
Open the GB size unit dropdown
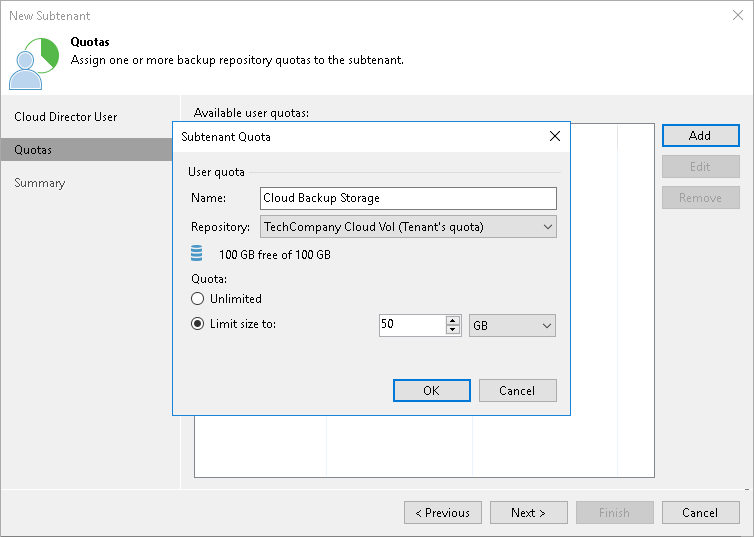pyautogui.click(x=512, y=325)
